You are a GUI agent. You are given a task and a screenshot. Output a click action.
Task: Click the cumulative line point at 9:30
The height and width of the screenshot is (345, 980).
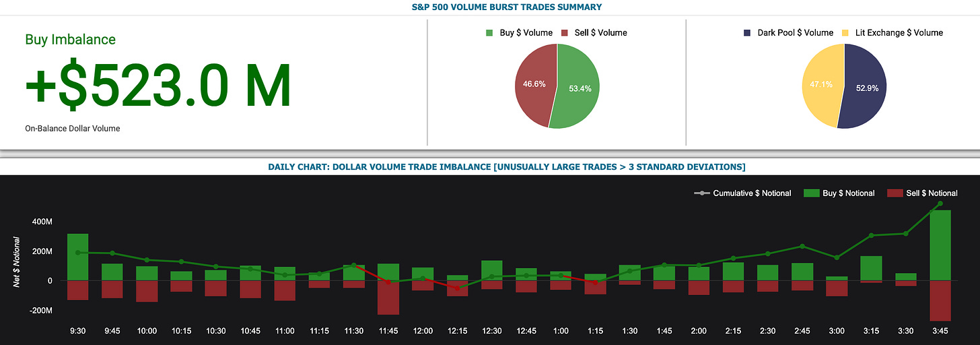tap(78, 253)
